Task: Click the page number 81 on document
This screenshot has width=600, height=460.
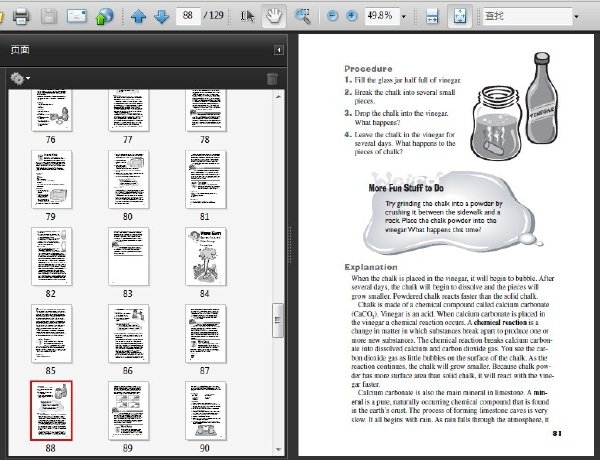Action: pos(556,433)
